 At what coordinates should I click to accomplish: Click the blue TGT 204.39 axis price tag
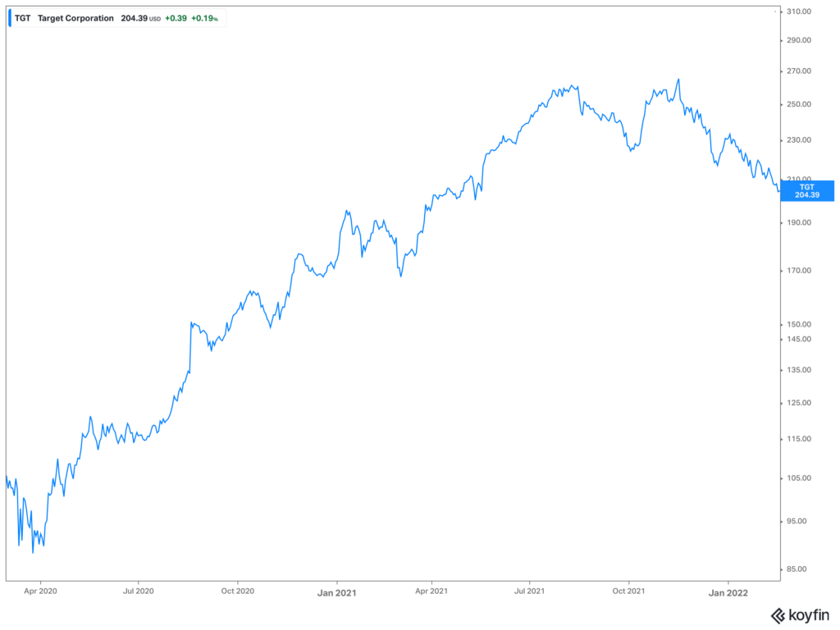tap(806, 190)
